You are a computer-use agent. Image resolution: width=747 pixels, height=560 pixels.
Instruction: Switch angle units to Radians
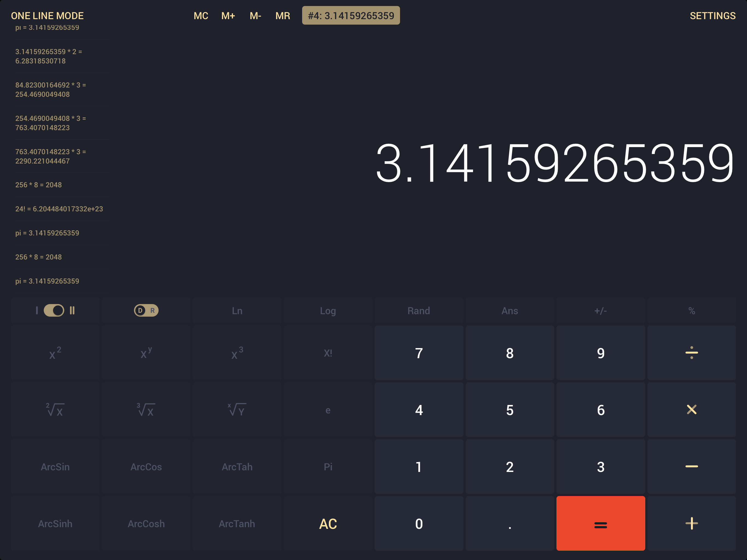153,310
